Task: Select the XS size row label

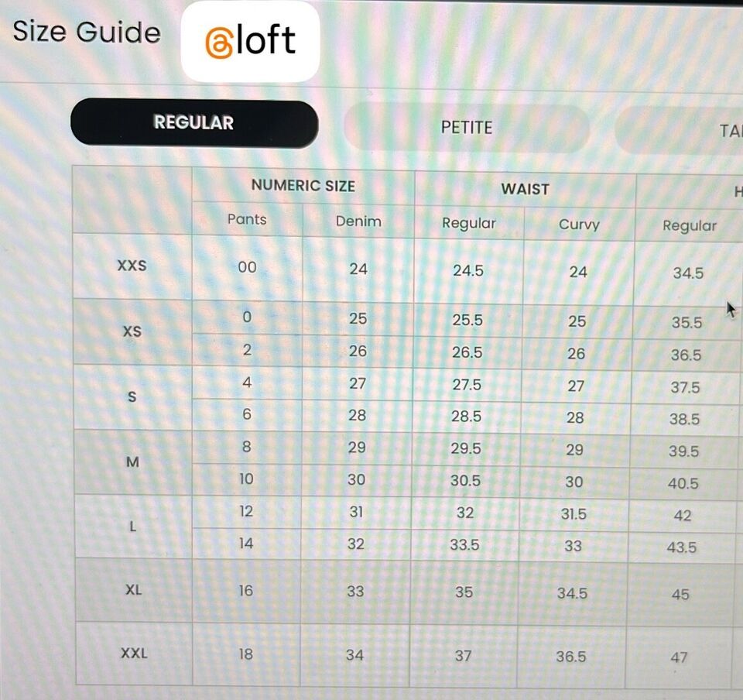Action: pos(132,331)
